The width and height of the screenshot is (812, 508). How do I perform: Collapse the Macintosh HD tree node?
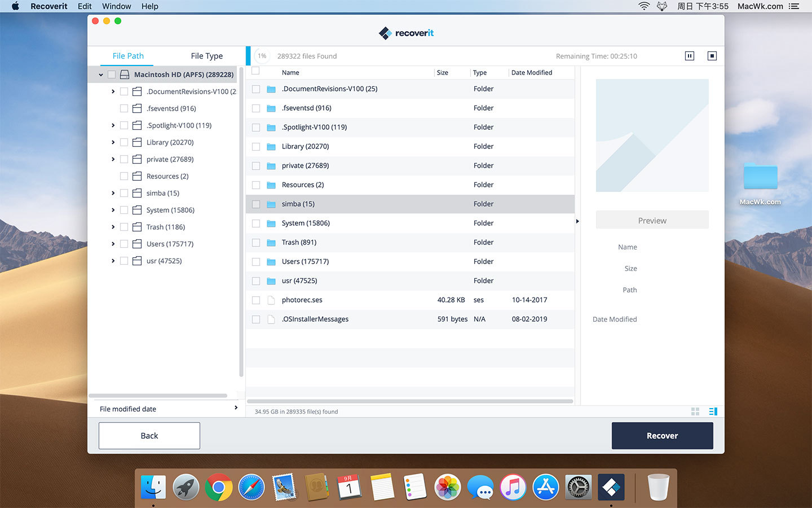point(101,75)
